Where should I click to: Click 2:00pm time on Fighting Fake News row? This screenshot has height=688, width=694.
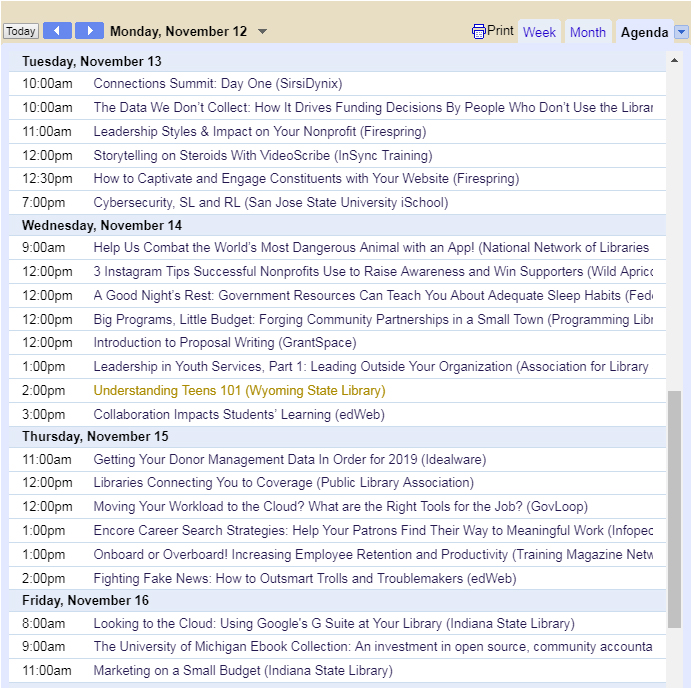pos(43,578)
